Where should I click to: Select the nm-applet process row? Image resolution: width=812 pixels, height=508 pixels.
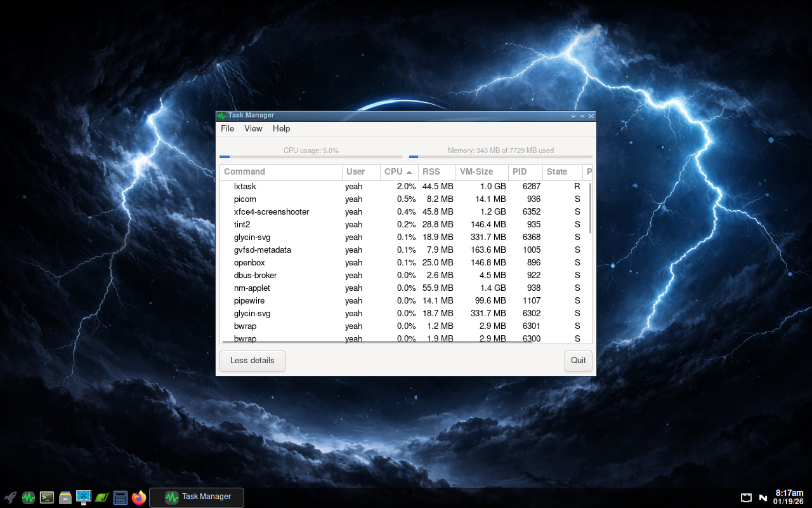tap(252, 288)
